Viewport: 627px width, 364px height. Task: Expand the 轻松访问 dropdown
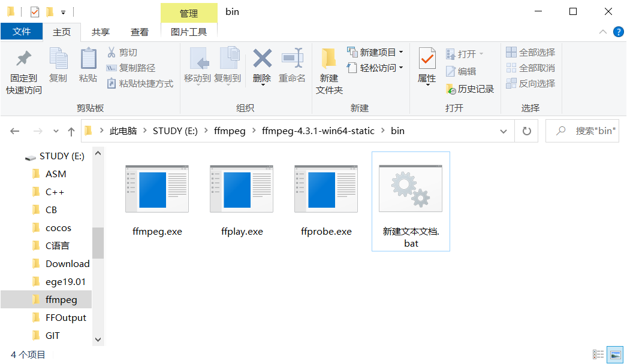pos(401,68)
